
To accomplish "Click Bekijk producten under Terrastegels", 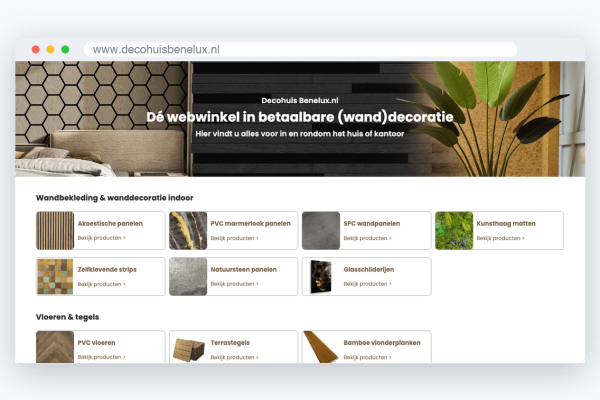I will coord(234,357).
